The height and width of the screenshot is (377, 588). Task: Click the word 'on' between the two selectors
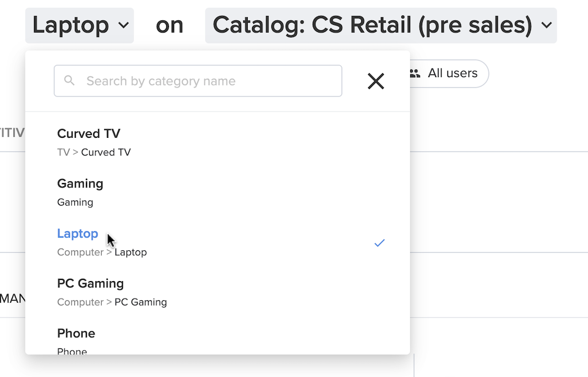pyautogui.click(x=170, y=24)
